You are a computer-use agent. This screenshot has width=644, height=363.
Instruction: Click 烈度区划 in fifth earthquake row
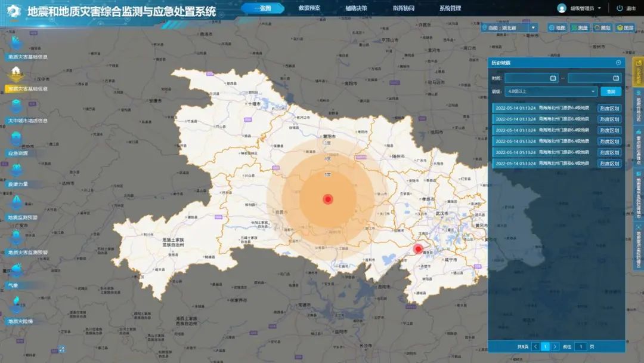(609, 152)
